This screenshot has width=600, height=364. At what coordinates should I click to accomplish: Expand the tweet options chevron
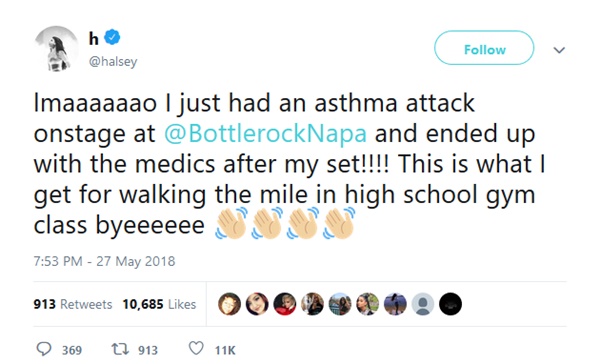tap(559, 50)
